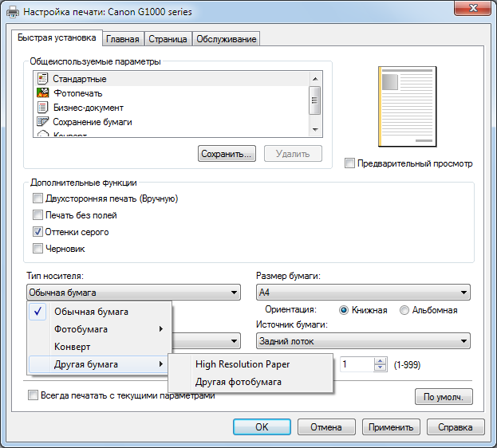
Task: Confirm with the OK button
Action: pyautogui.click(x=262, y=427)
